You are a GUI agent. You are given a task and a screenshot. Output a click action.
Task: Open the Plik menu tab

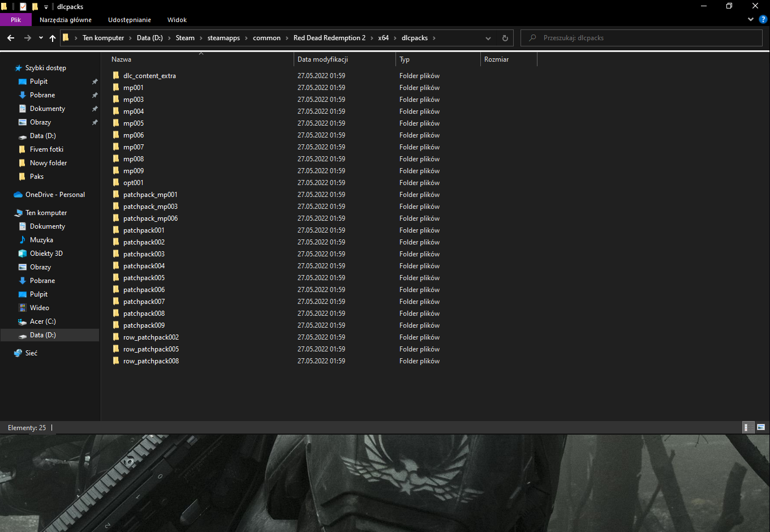[16, 20]
